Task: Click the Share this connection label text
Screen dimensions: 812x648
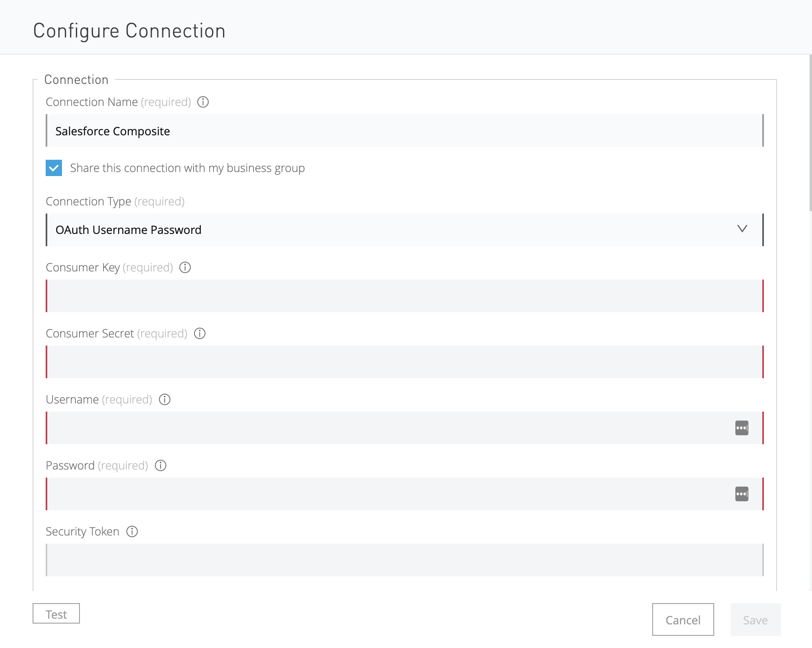Action: point(188,168)
